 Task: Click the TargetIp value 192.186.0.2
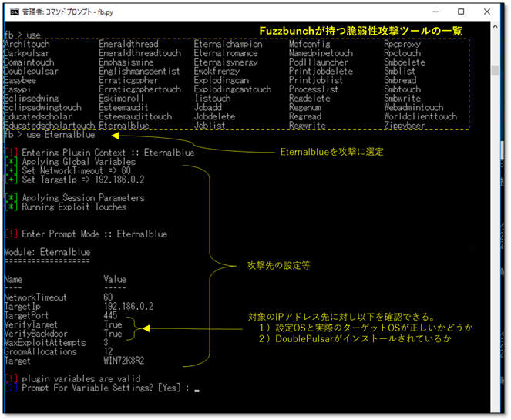click(x=129, y=306)
